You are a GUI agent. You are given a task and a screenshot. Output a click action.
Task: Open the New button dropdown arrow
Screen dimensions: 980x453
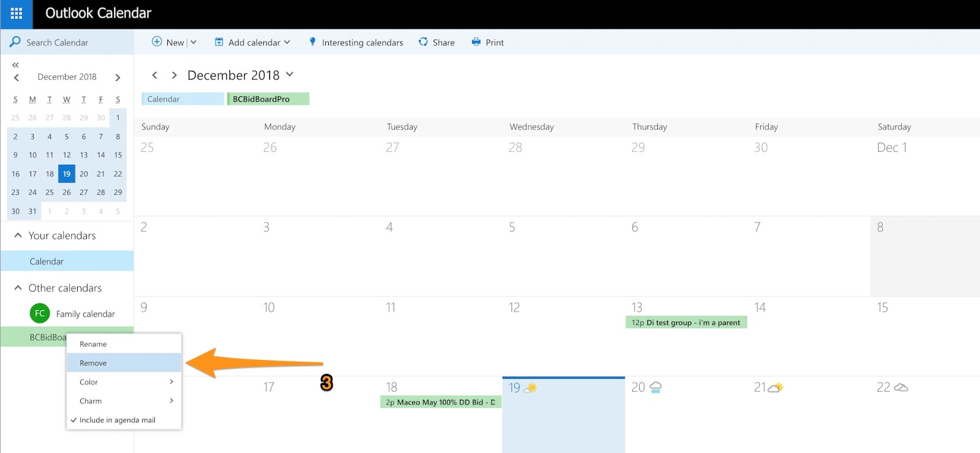click(x=194, y=42)
